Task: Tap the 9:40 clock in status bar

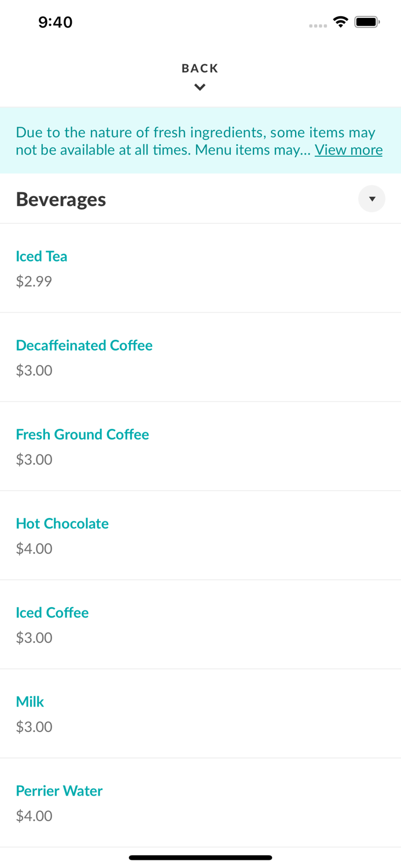Action: pos(56,22)
